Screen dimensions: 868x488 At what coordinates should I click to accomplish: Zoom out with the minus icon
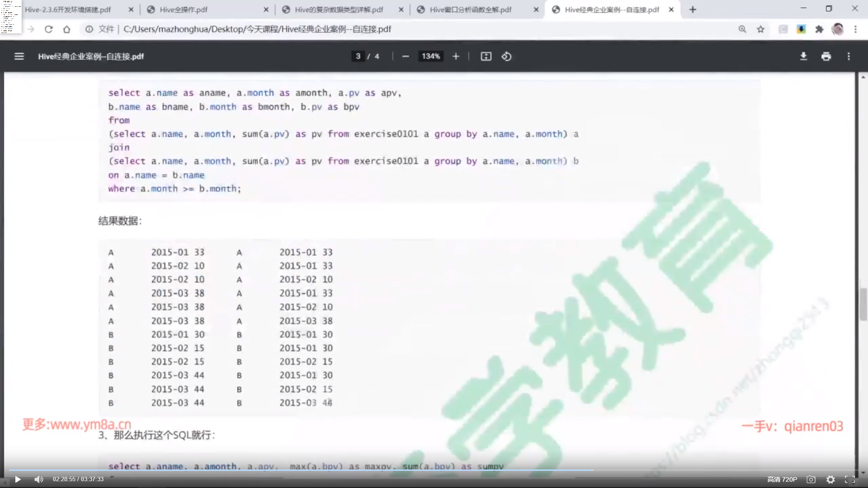click(406, 56)
